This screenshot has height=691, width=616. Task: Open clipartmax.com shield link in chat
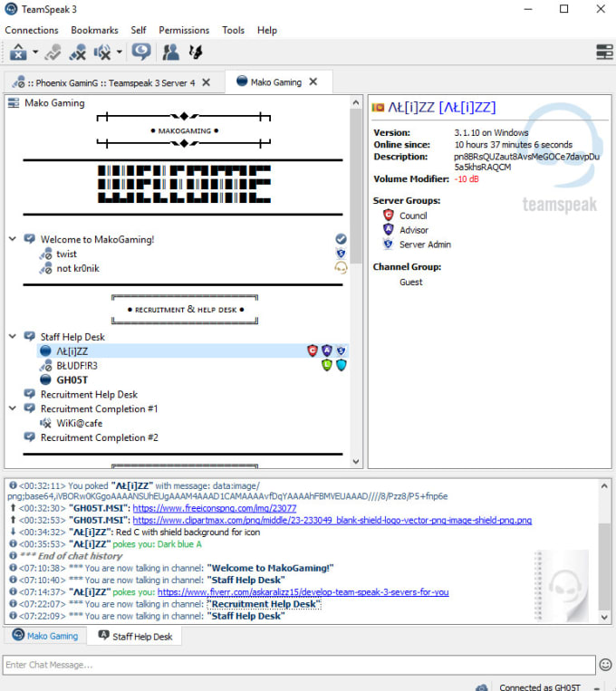pos(332,520)
